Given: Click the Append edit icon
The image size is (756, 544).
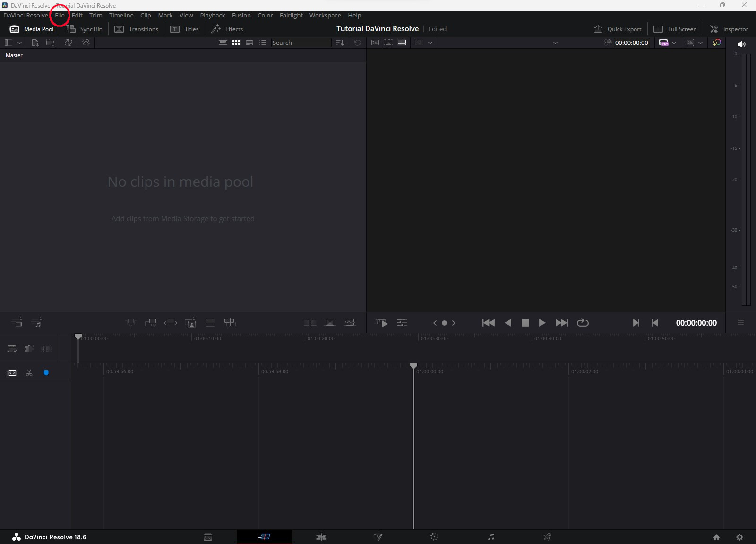Looking at the screenshot, I should pos(151,322).
